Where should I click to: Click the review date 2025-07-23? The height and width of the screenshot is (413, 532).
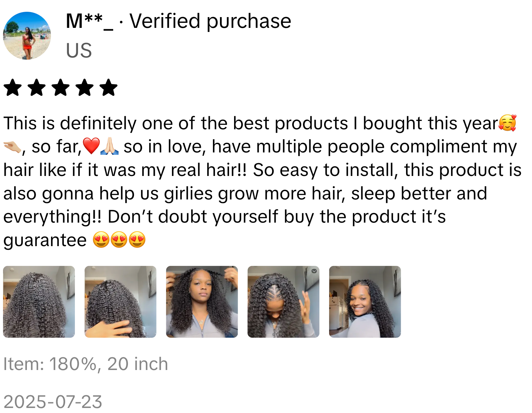pos(53,402)
